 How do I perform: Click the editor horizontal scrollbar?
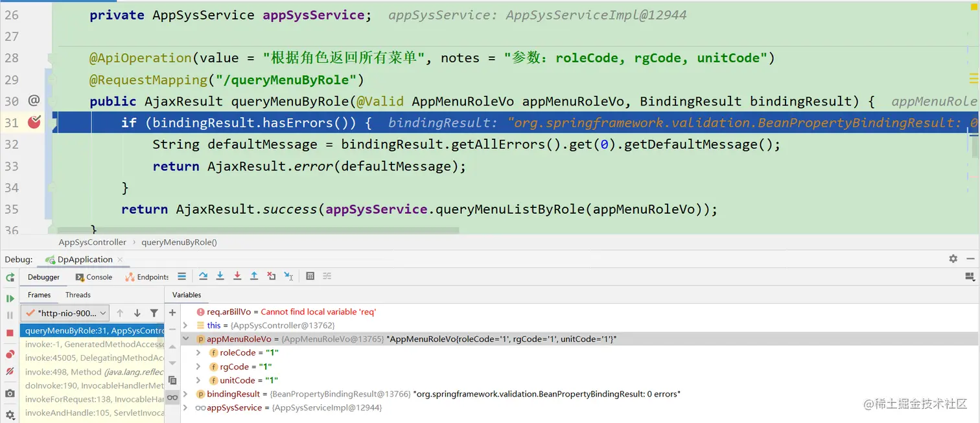pyautogui.click(x=258, y=230)
